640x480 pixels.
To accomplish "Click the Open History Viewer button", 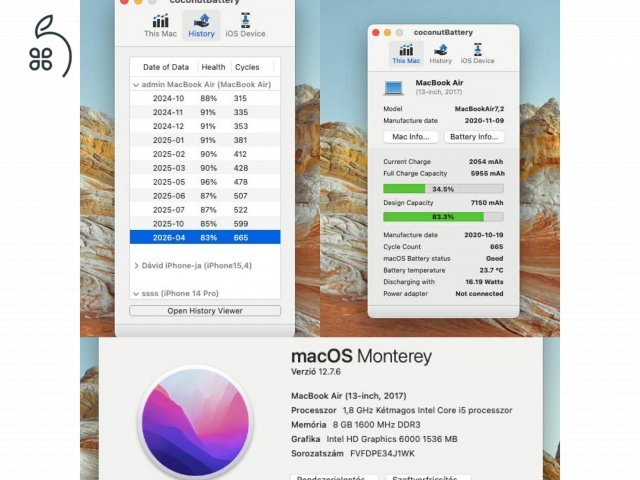I will click(205, 311).
